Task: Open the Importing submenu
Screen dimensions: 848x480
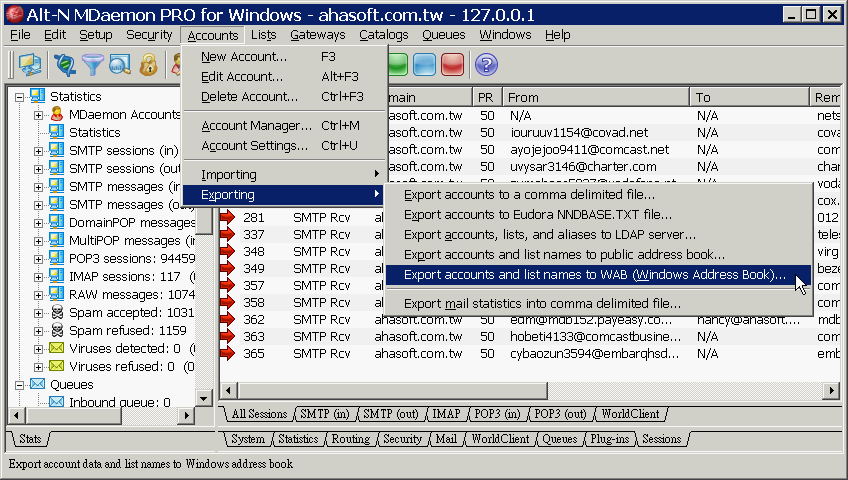Action: (285, 175)
